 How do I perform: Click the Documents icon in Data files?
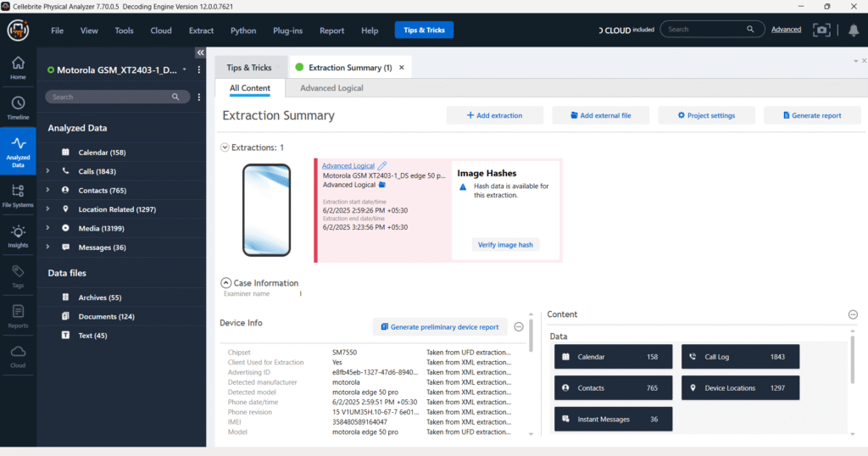tap(65, 316)
